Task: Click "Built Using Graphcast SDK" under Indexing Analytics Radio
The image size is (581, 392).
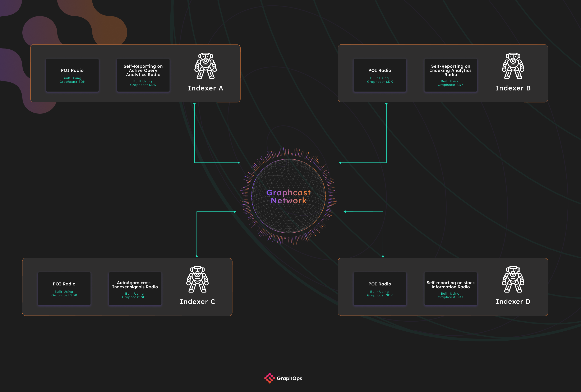Action: [x=451, y=83]
